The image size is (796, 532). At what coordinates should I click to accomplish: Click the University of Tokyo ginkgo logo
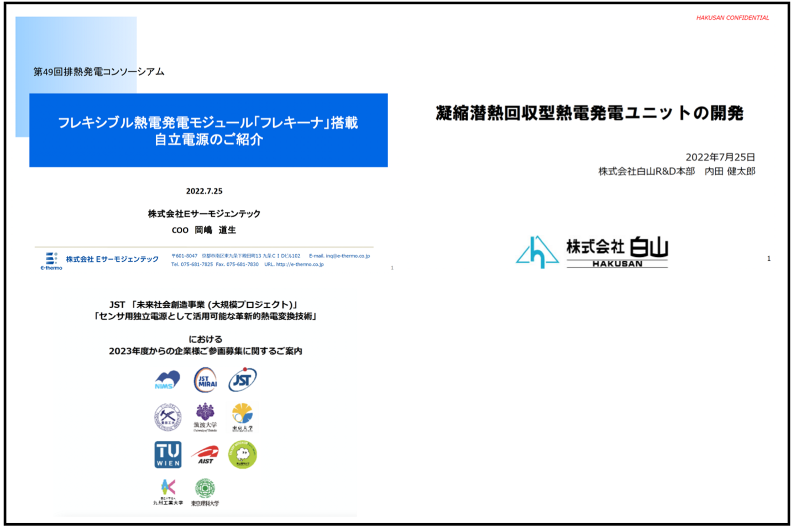pos(243,417)
